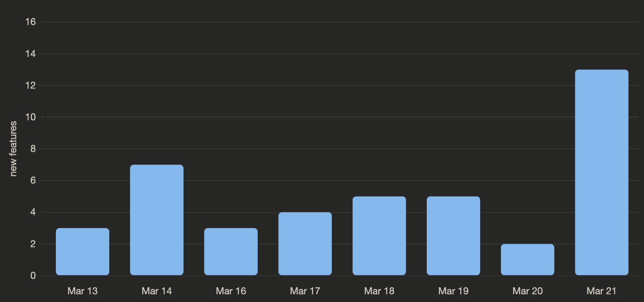Image resolution: width=644 pixels, height=302 pixels.
Task: Select the "Mar 20" x-axis label
Action: (527, 291)
